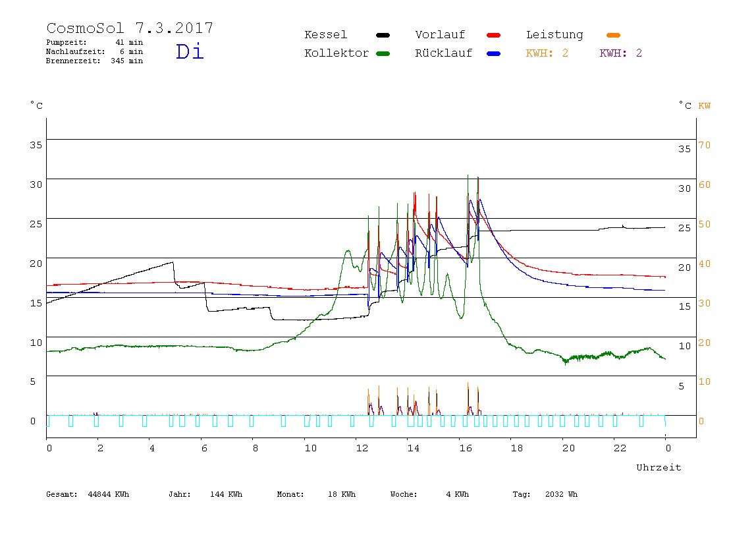Click hour '18' on the Uhrzeit axis

point(517,448)
